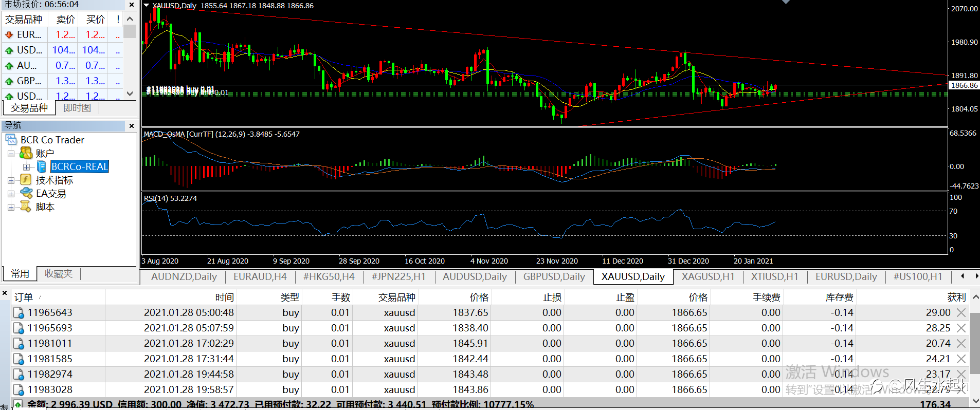The image size is (980, 410).
Task: Switch to 收藏夹 favorites tab
Action: 59,274
